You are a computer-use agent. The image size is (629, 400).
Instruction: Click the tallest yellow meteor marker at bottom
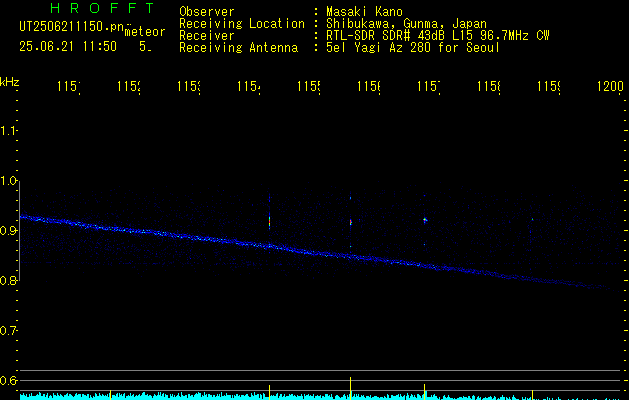[x=351, y=388]
